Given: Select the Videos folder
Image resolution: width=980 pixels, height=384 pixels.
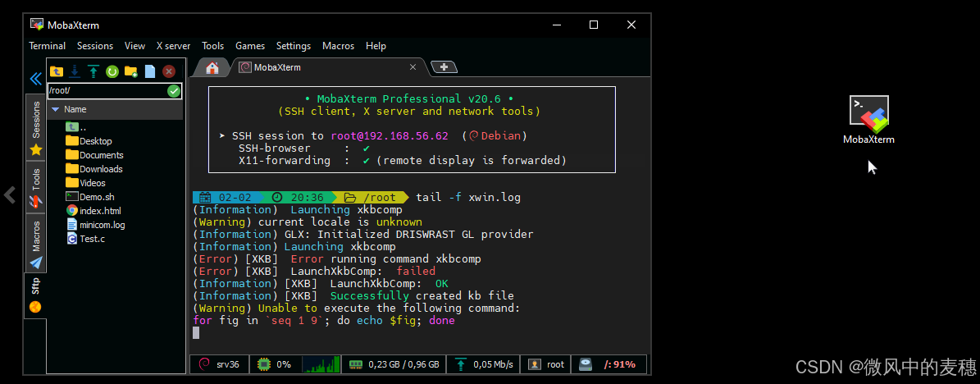Looking at the screenshot, I should pyautogui.click(x=85, y=183).
